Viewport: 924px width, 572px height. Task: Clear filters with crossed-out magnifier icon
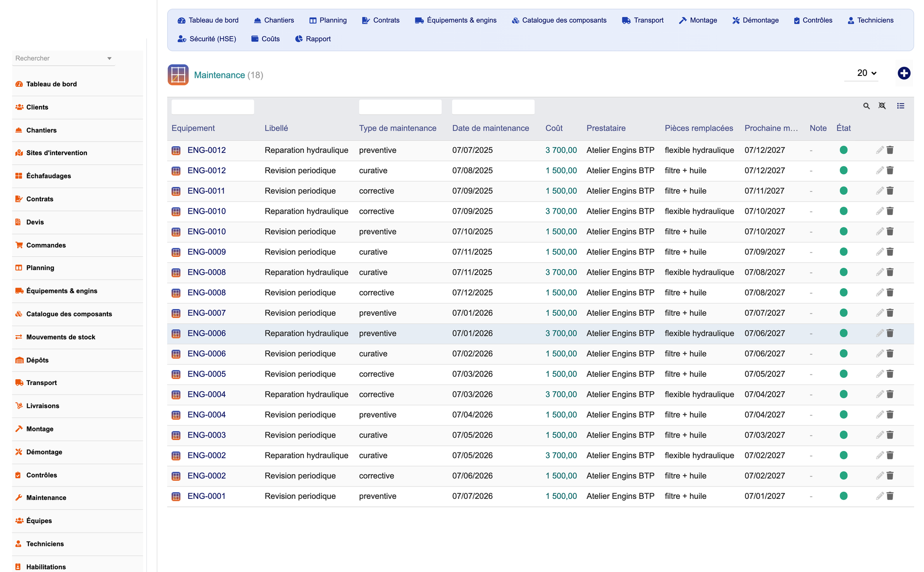point(882,106)
